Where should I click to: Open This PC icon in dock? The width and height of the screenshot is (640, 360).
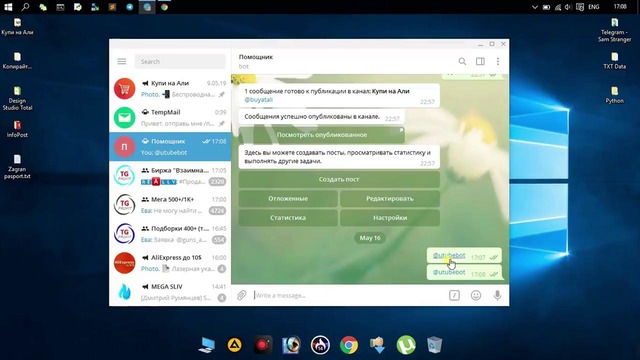pos(207,345)
